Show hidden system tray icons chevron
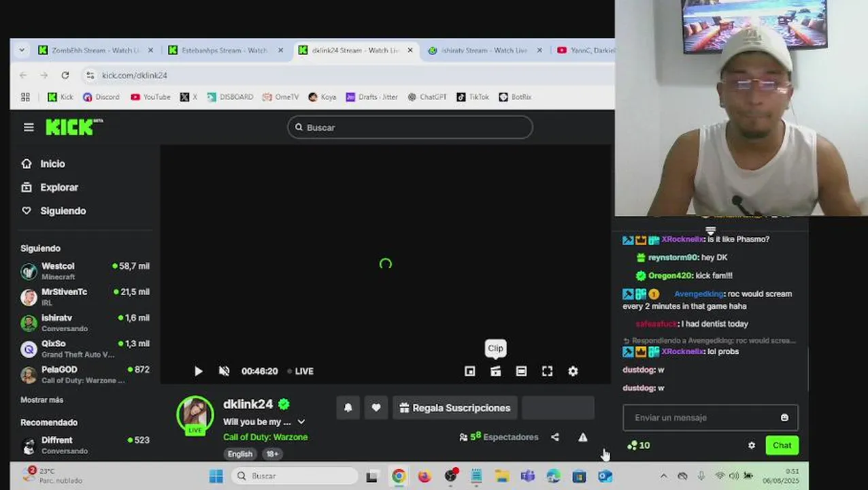The image size is (868, 490). [x=664, y=476]
